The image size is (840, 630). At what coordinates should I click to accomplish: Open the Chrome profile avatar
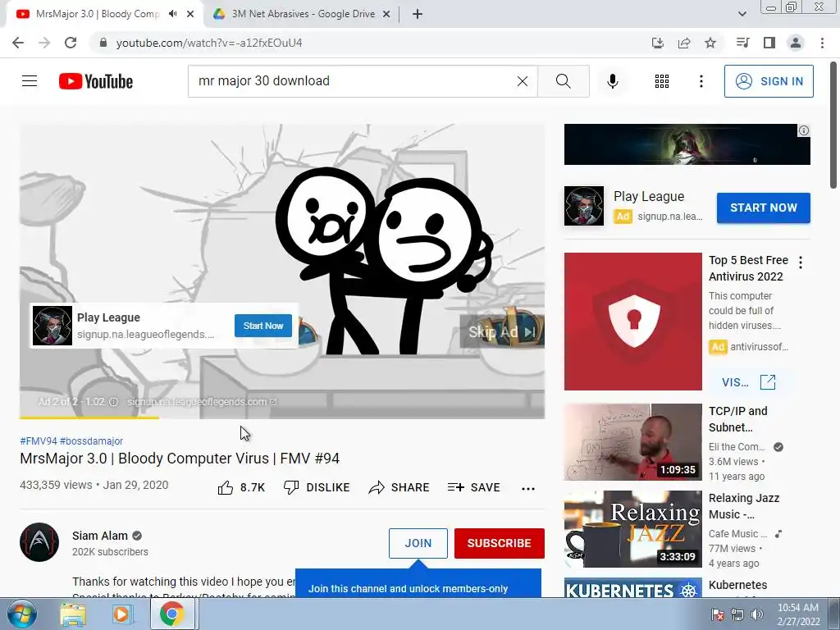(796, 43)
